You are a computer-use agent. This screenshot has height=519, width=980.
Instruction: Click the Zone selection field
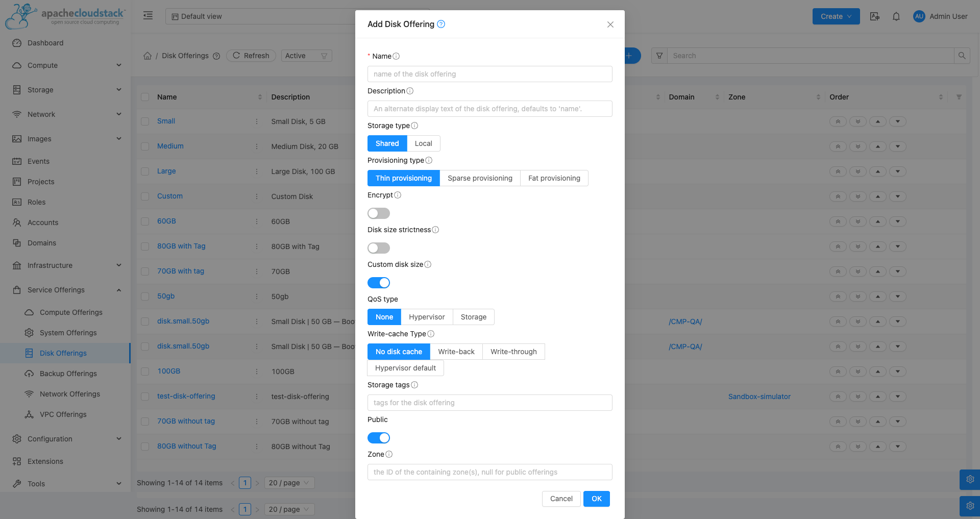[490, 472]
